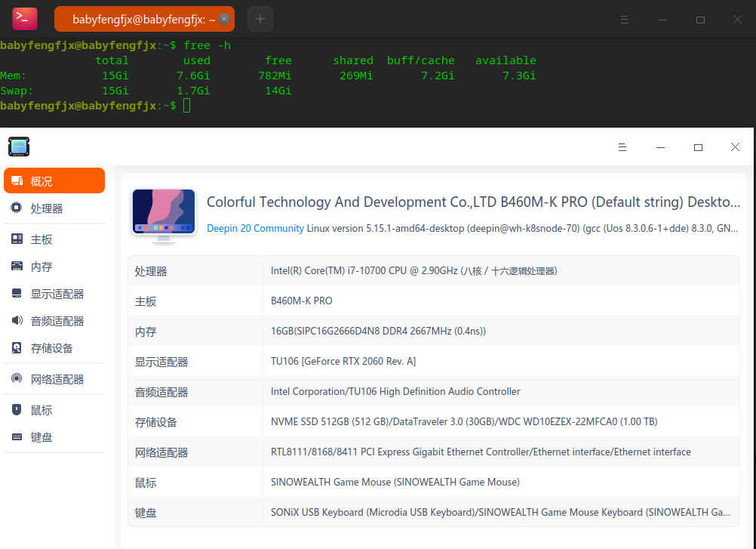Click the 网络适配器 network icon
The width and height of the screenshot is (756, 549).
click(x=17, y=378)
